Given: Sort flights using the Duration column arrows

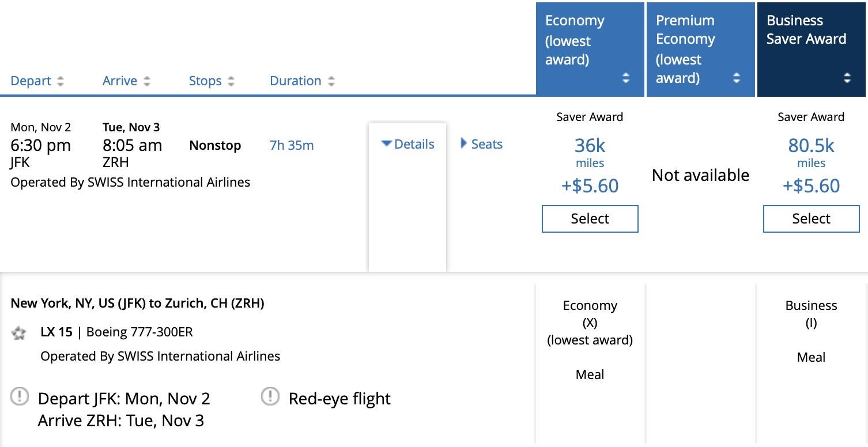Looking at the screenshot, I should click(332, 81).
